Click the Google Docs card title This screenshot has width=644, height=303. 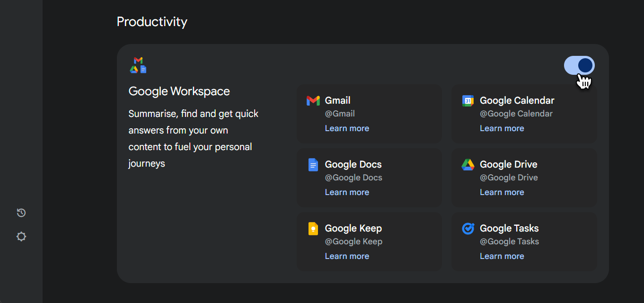pos(353,164)
